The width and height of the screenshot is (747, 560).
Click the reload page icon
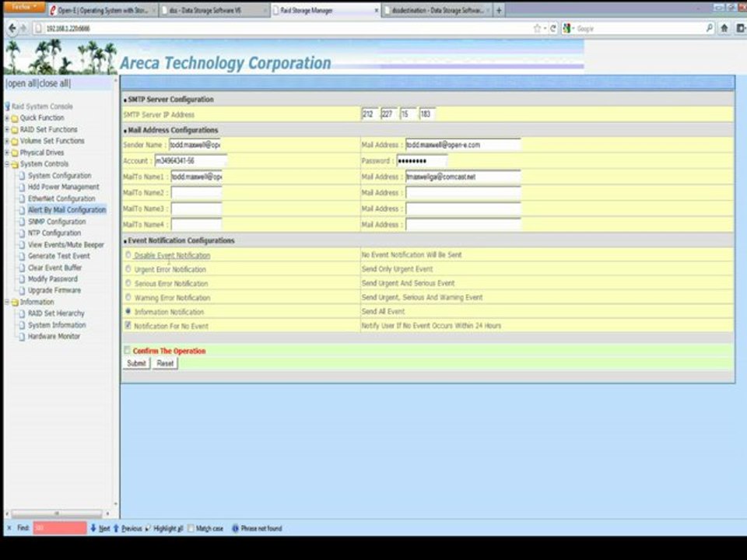(552, 29)
